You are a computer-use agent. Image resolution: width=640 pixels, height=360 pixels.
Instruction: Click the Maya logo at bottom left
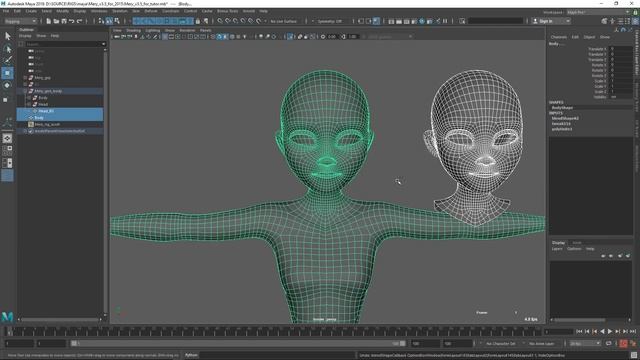(x=7, y=316)
